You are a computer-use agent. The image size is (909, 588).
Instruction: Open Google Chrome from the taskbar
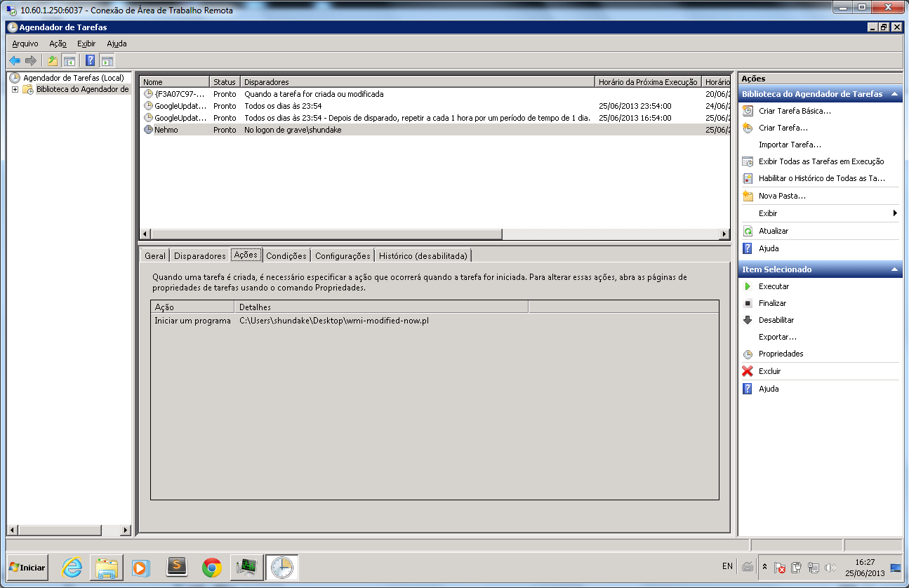coord(212,567)
